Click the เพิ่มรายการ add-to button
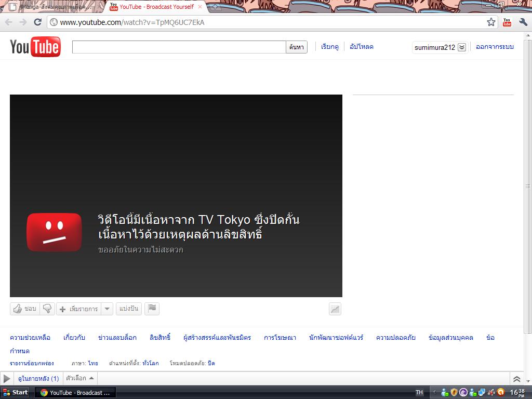Image resolution: width=532 pixels, height=399 pixels. 79,309
